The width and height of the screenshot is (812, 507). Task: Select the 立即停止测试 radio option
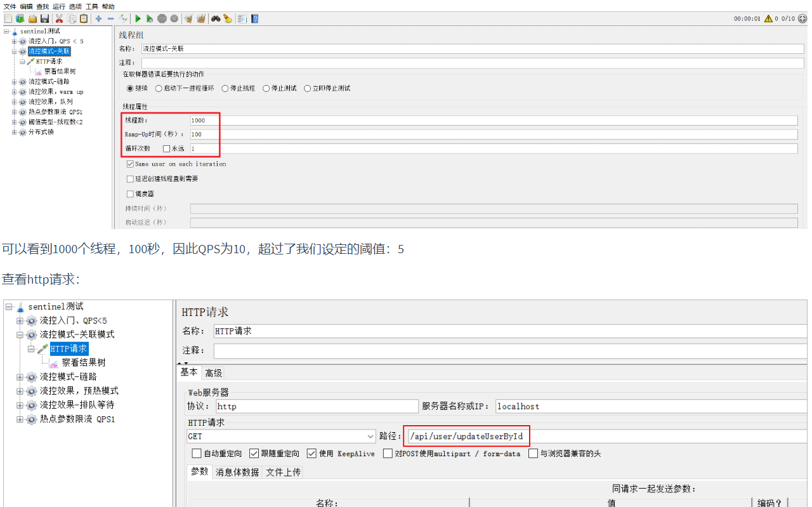tap(308, 88)
